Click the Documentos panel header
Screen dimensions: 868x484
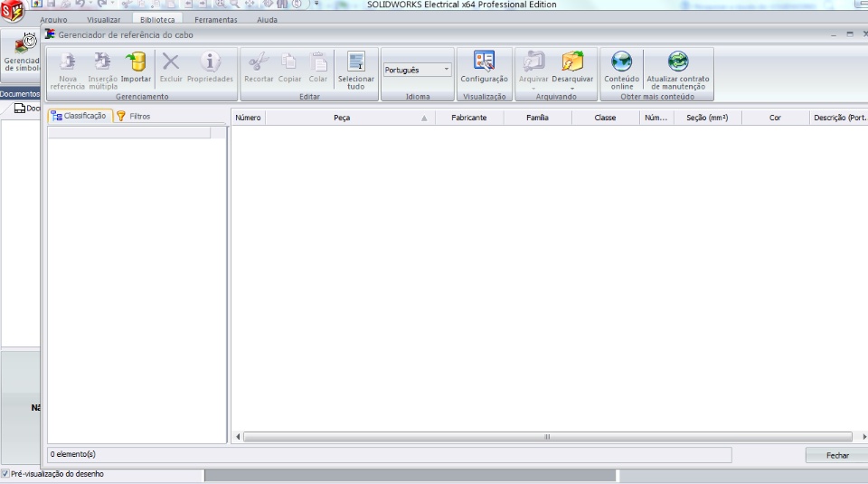(x=20, y=94)
